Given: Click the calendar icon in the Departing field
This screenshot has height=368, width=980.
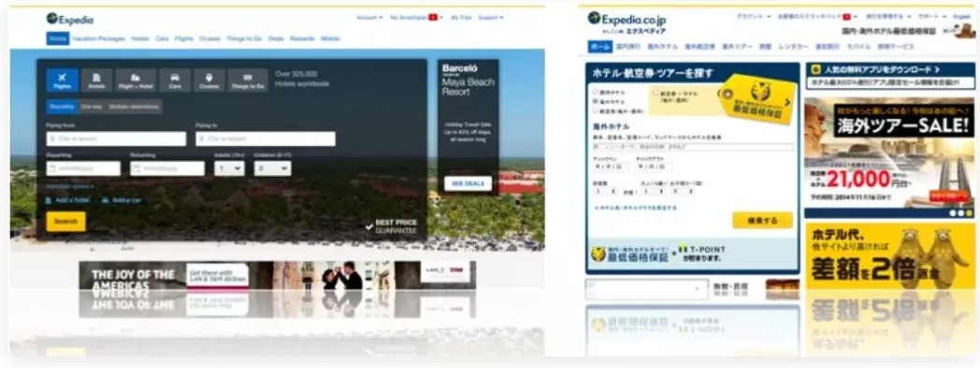Looking at the screenshot, I should (x=51, y=169).
